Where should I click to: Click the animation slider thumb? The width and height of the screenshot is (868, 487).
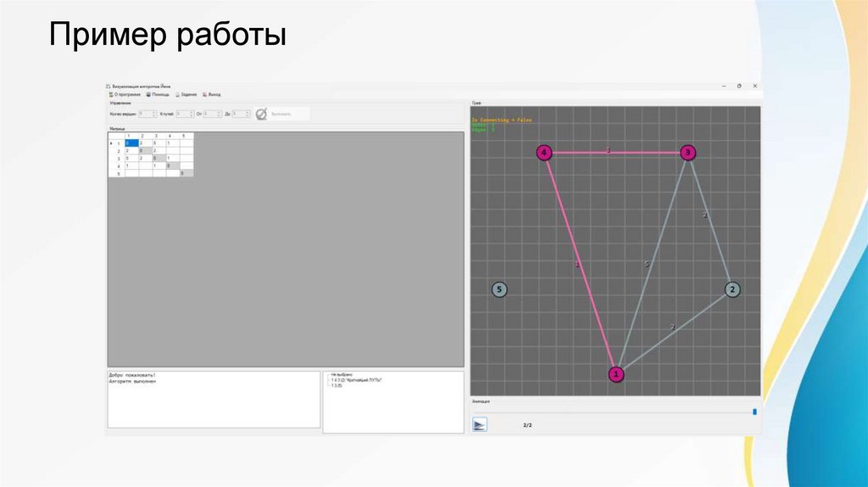click(754, 411)
